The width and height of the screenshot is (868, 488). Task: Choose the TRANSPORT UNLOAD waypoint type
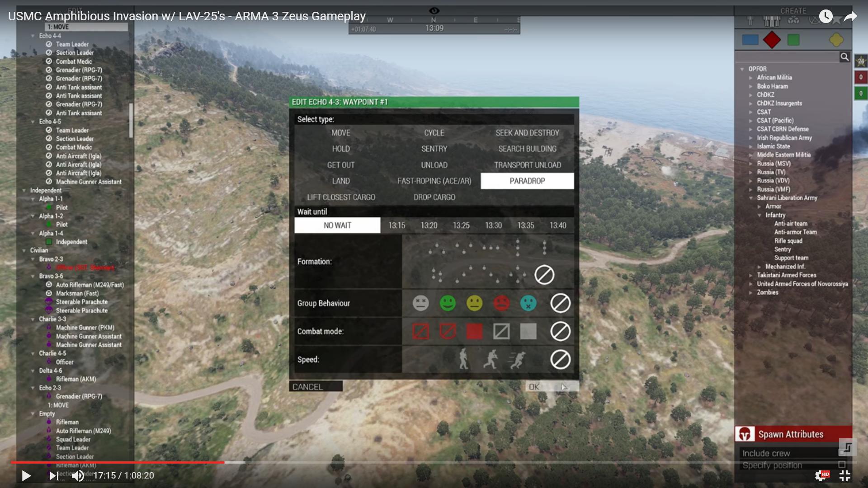tap(527, 165)
